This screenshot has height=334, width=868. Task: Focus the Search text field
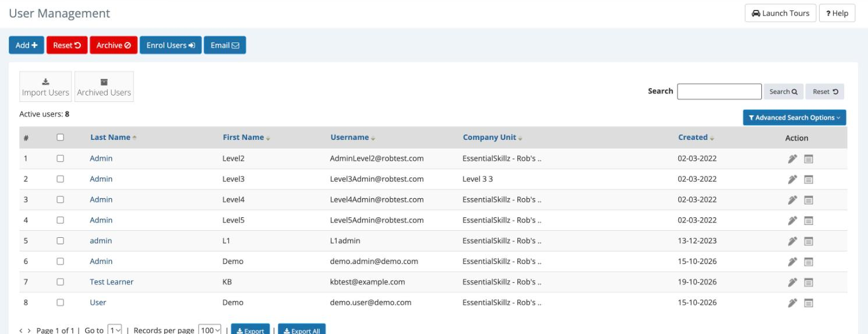[719, 92]
